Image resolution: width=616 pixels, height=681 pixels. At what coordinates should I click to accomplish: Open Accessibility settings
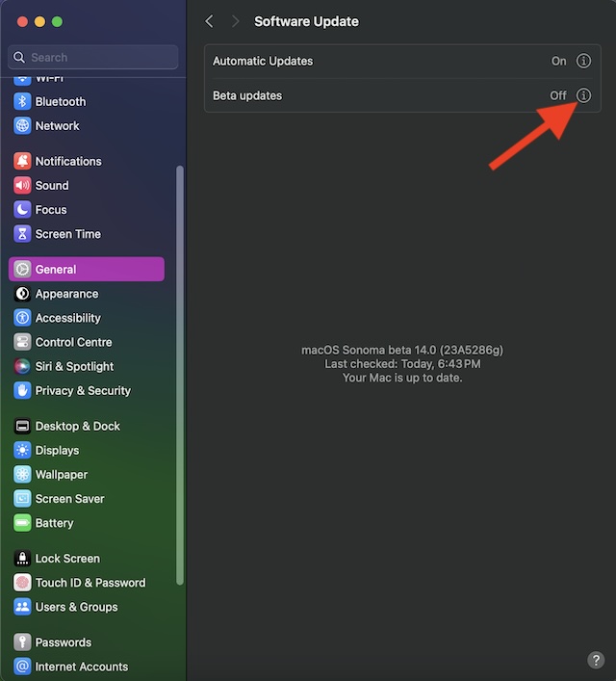coord(67,318)
